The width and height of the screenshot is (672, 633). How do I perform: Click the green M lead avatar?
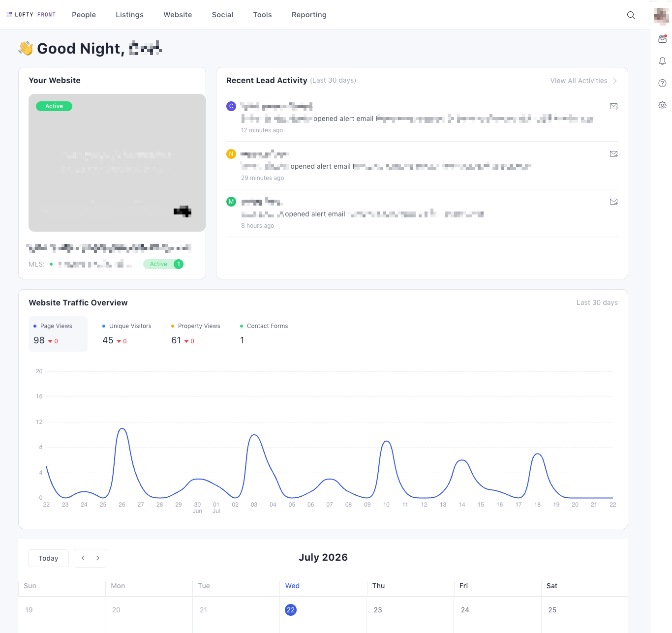(231, 202)
